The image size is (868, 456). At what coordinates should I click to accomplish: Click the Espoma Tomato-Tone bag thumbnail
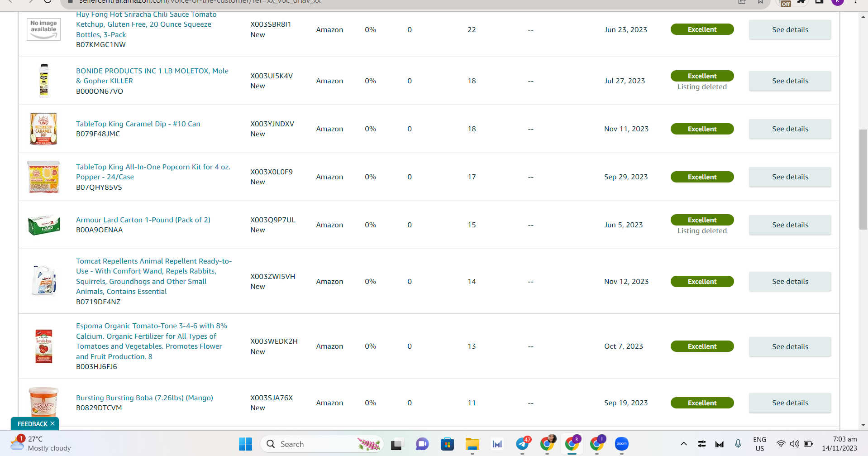pos(43,346)
